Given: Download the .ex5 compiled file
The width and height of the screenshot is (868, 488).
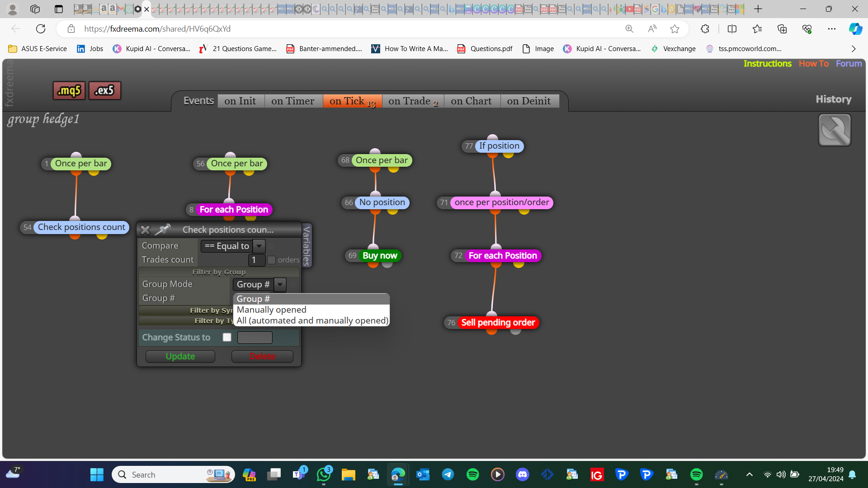Looking at the screenshot, I should (x=104, y=90).
